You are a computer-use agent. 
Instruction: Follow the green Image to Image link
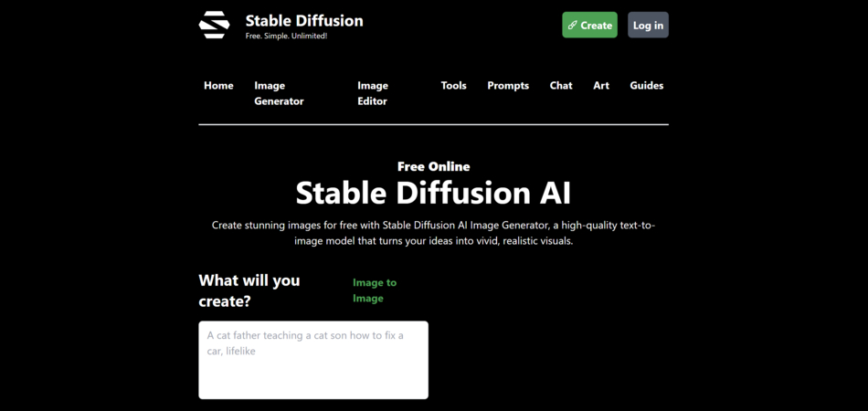tap(375, 290)
